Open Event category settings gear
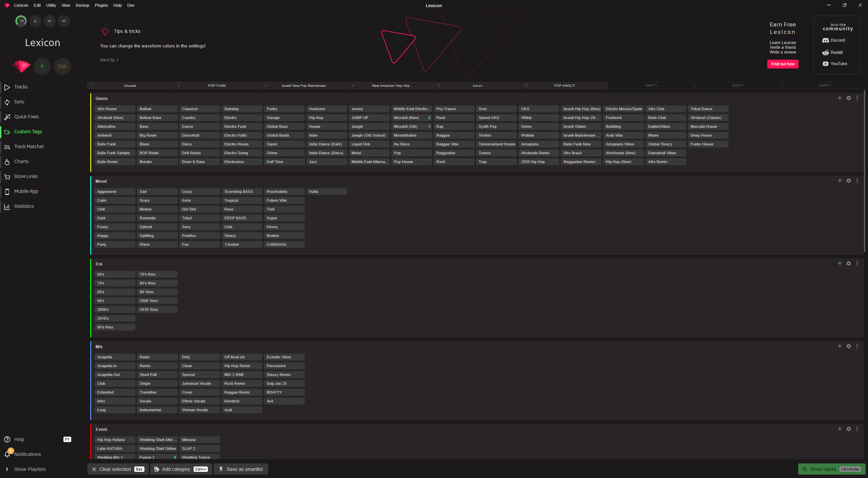This screenshot has width=868, height=478. [849, 429]
